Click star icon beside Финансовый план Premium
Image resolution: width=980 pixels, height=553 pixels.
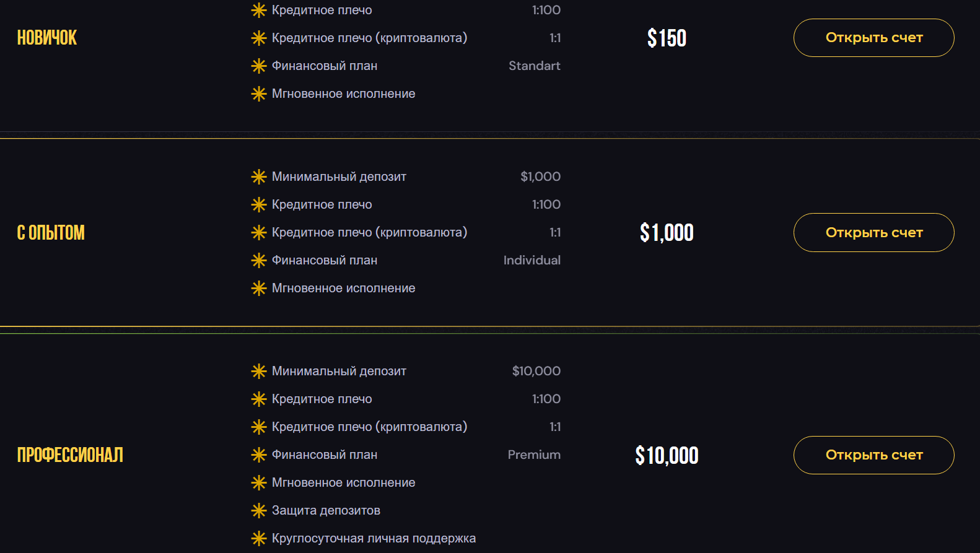(x=259, y=455)
